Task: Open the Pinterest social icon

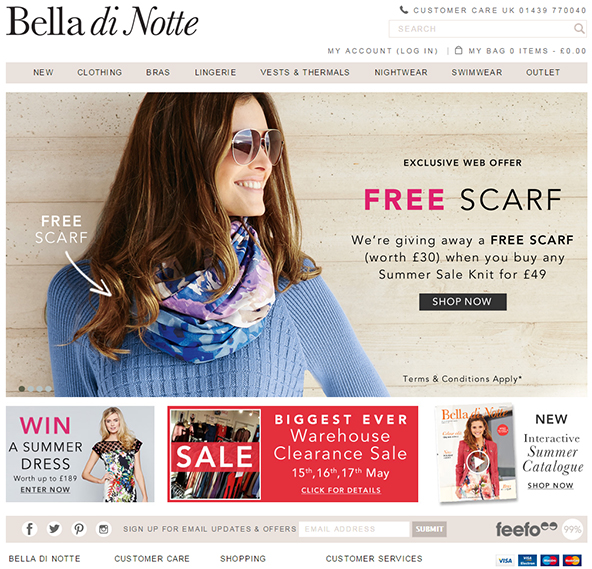Action: click(79, 529)
